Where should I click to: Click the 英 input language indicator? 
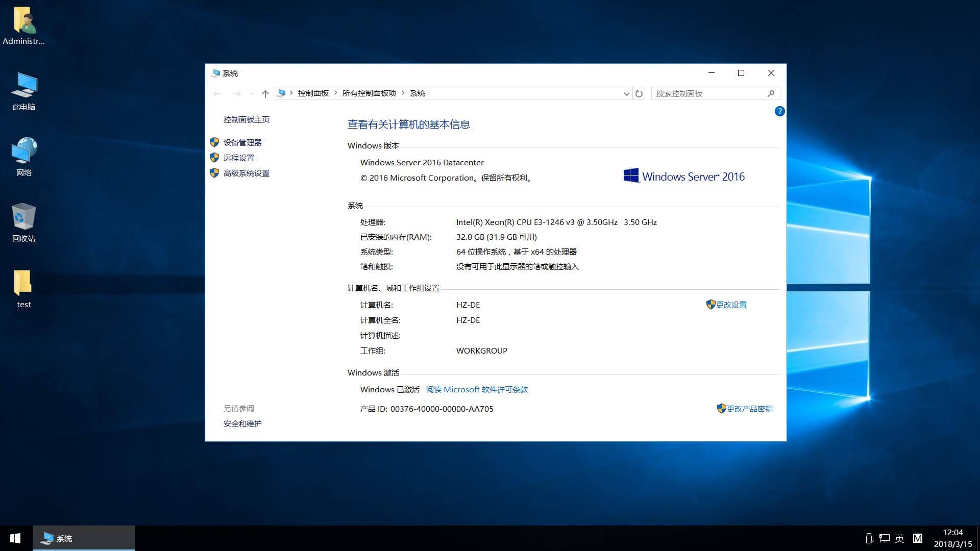[x=899, y=538]
